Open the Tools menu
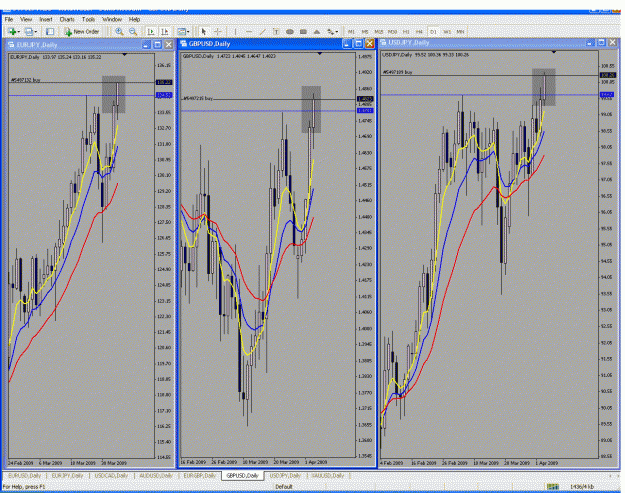The width and height of the screenshot is (625, 493). pos(88,19)
